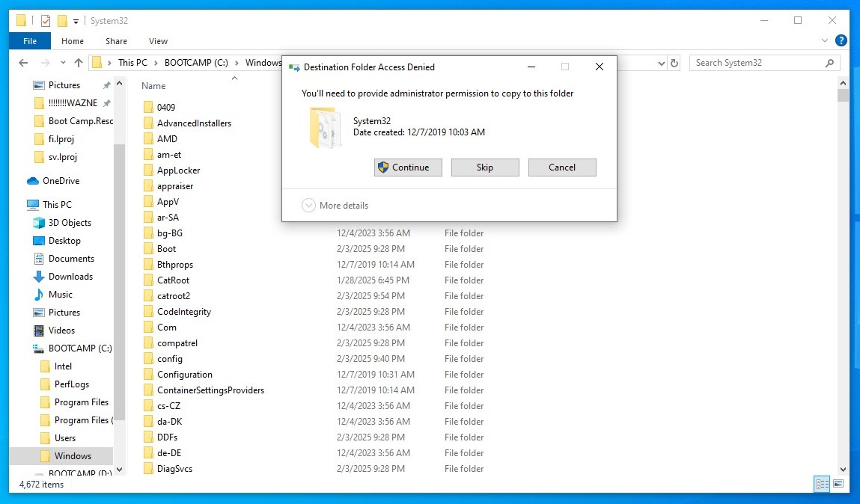Open recent locations dropdown
The width and height of the screenshot is (860, 504).
(x=63, y=63)
